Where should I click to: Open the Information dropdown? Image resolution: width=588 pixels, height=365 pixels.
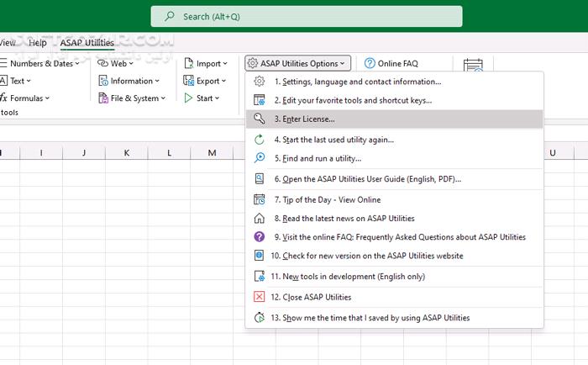click(x=157, y=81)
